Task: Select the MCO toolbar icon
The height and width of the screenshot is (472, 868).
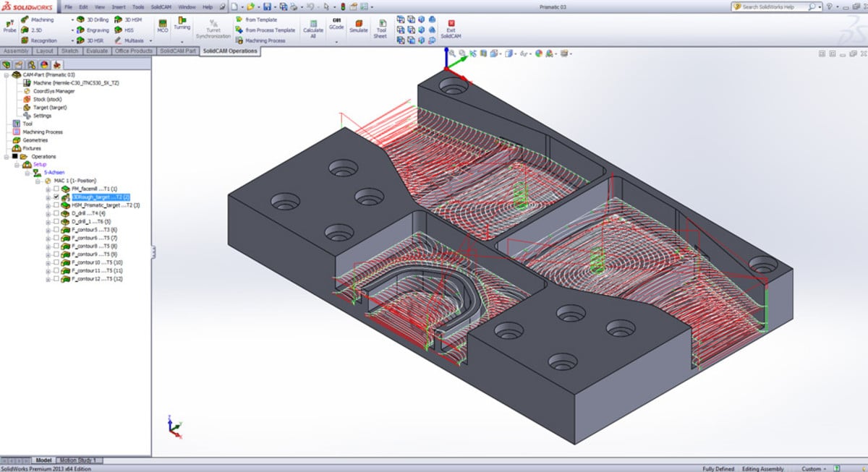Action: coord(163,25)
